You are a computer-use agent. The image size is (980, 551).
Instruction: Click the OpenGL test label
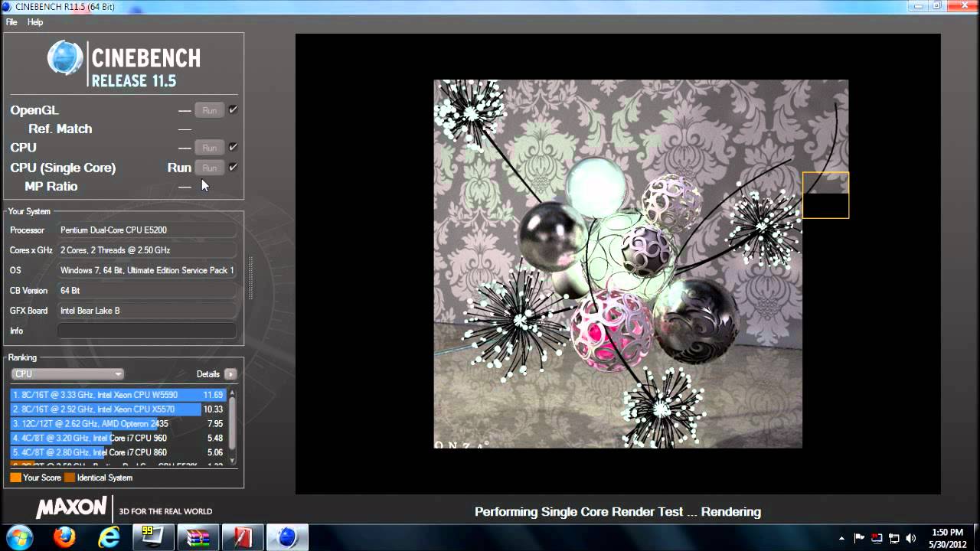pos(34,110)
